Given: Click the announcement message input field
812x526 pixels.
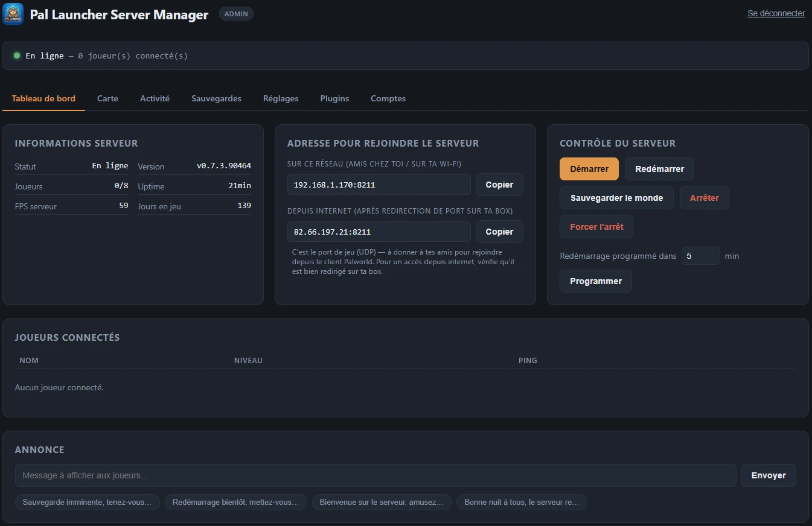Looking at the screenshot, I should click(376, 475).
